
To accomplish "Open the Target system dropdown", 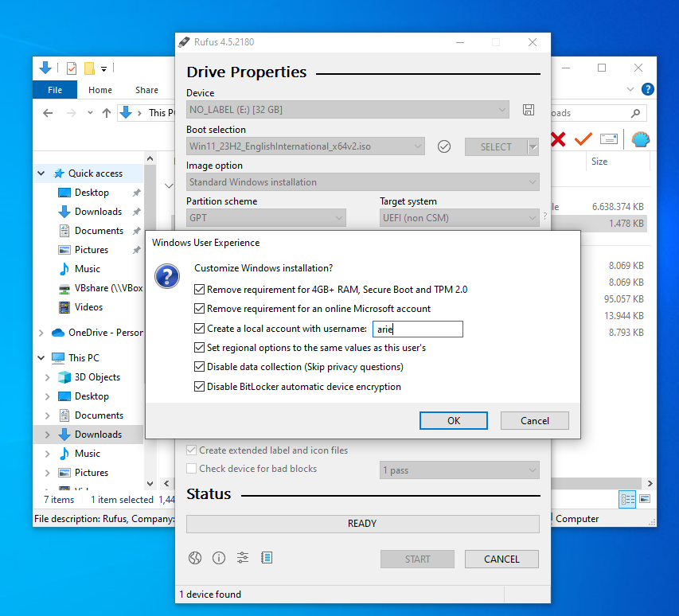I will (459, 218).
